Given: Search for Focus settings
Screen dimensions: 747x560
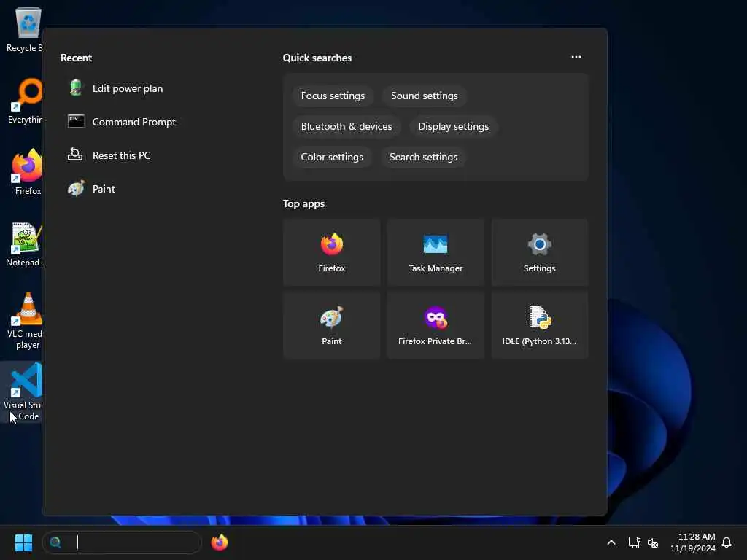Looking at the screenshot, I should 333,96.
